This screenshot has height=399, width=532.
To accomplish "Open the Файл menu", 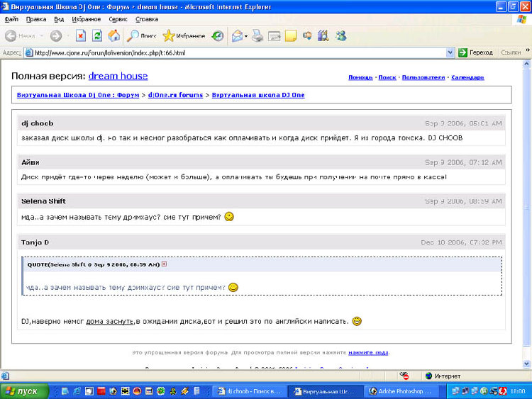I will tap(11, 19).
